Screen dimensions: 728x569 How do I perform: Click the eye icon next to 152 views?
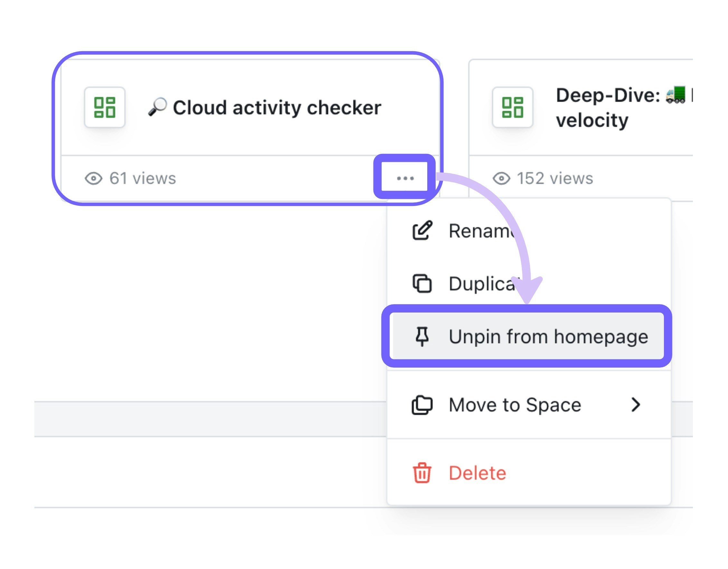[x=501, y=178]
